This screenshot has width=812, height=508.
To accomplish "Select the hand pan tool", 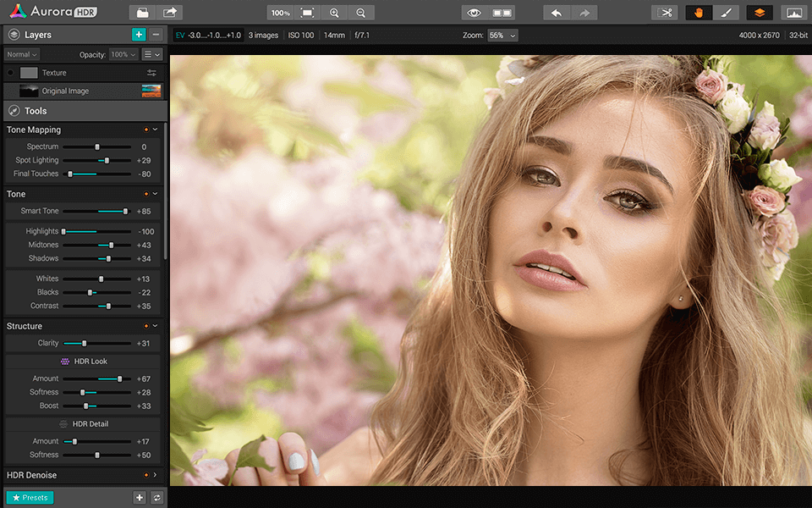I will click(699, 13).
